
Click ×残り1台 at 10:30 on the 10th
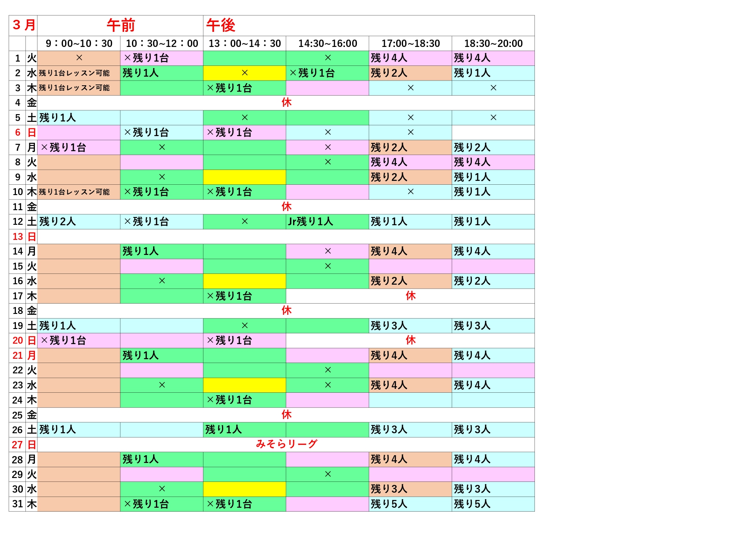pos(146,192)
